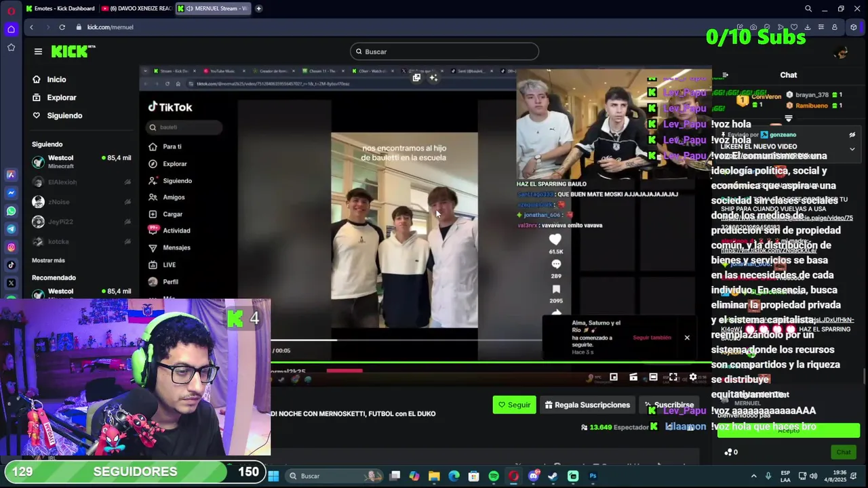
Task: Click the Suscribirse button
Action: [669, 405]
